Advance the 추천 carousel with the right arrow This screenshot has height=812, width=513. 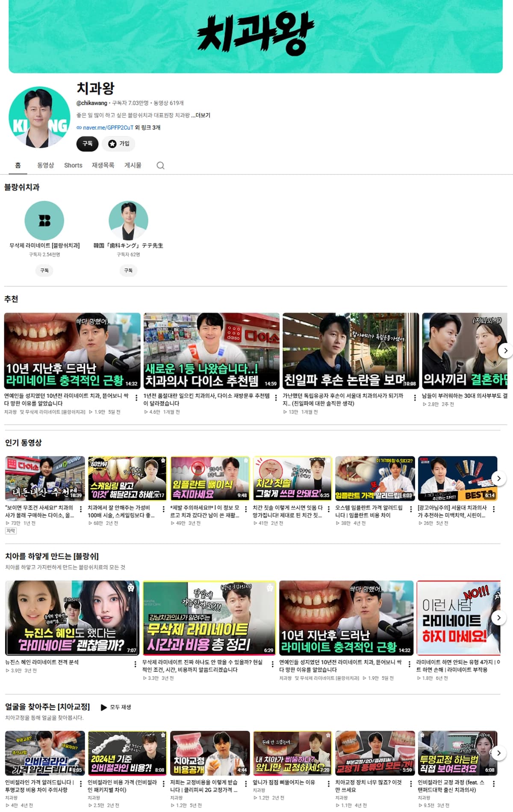[505, 351]
